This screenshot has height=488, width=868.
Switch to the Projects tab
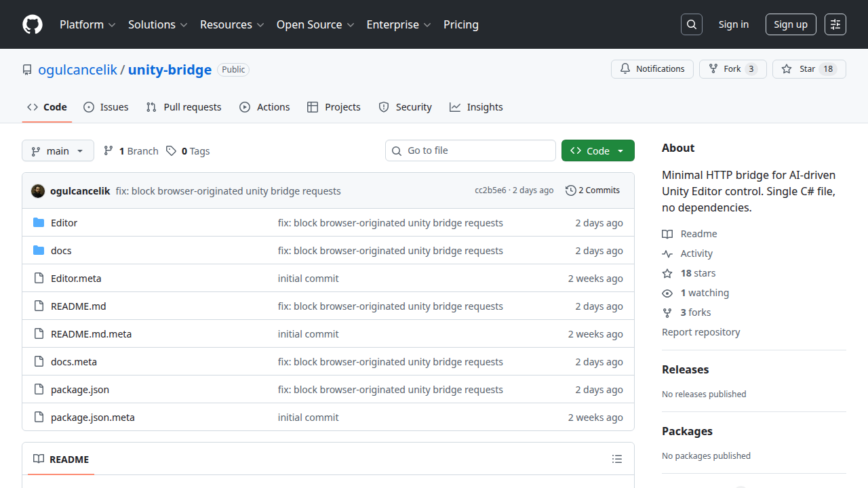[x=334, y=107]
